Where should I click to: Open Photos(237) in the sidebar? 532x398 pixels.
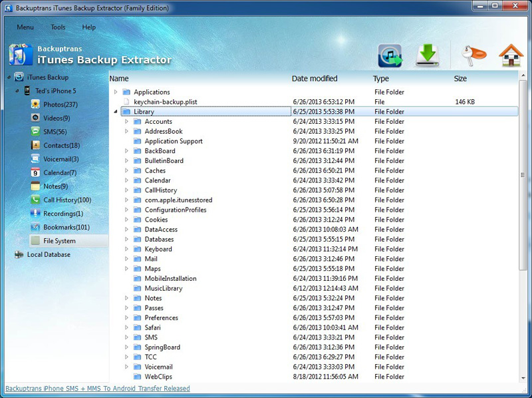point(60,104)
